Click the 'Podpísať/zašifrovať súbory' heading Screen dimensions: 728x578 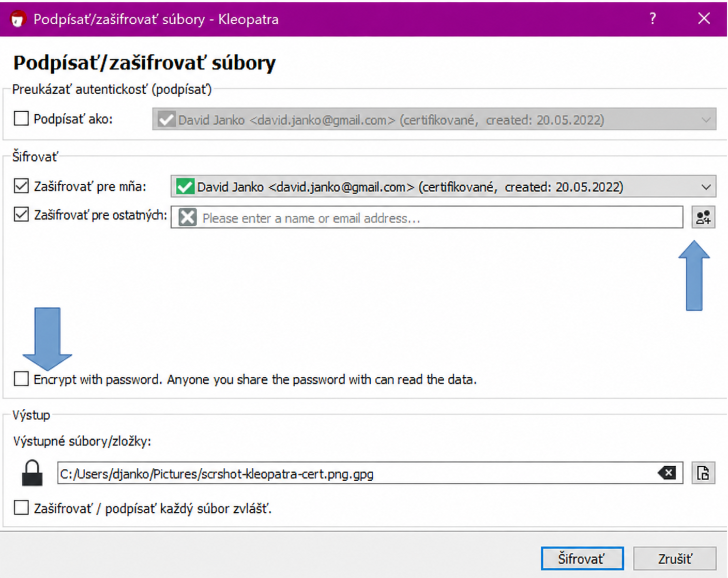[x=145, y=63]
